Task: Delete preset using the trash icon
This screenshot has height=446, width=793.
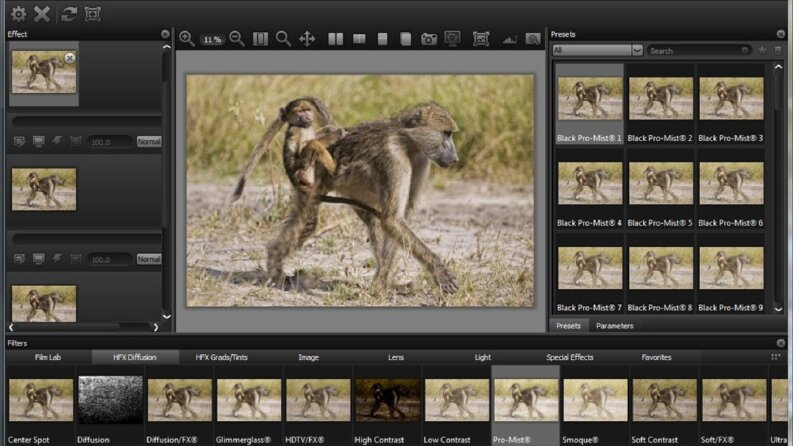Action: [x=778, y=50]
